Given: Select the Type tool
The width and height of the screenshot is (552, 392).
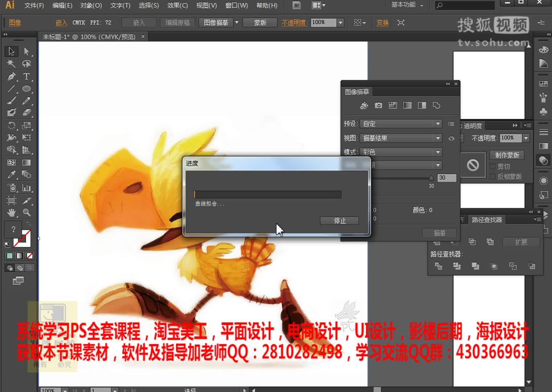Looking at the screenshot, I should point(27,77).
